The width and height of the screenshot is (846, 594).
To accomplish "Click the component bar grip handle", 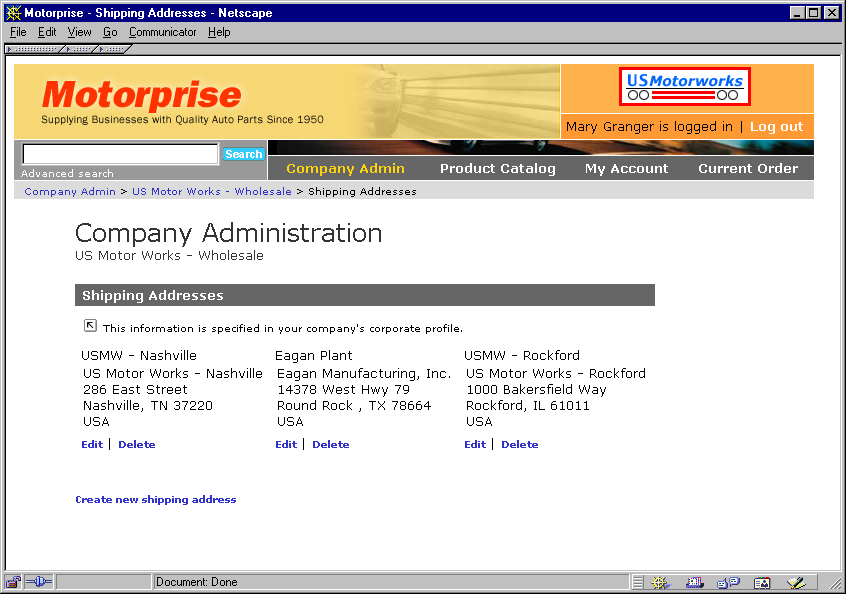I will [x=638, y=582].
